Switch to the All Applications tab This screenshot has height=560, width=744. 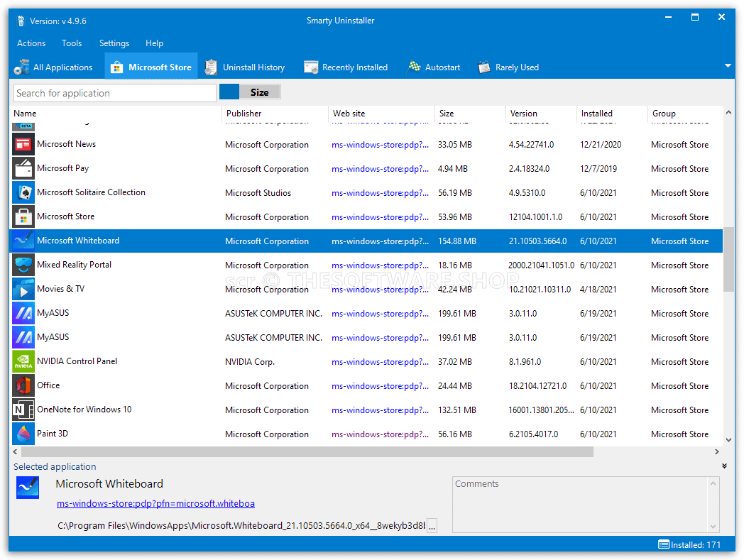coord(54,67)
